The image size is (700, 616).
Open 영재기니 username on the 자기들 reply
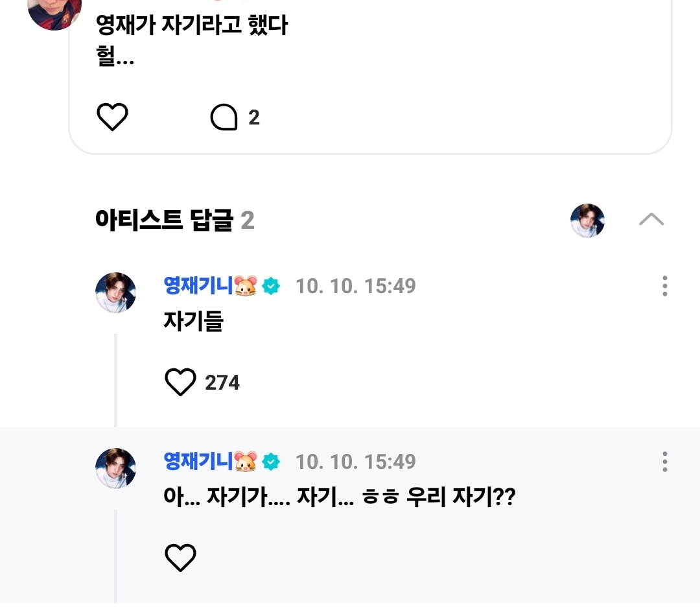coord(198,285)
